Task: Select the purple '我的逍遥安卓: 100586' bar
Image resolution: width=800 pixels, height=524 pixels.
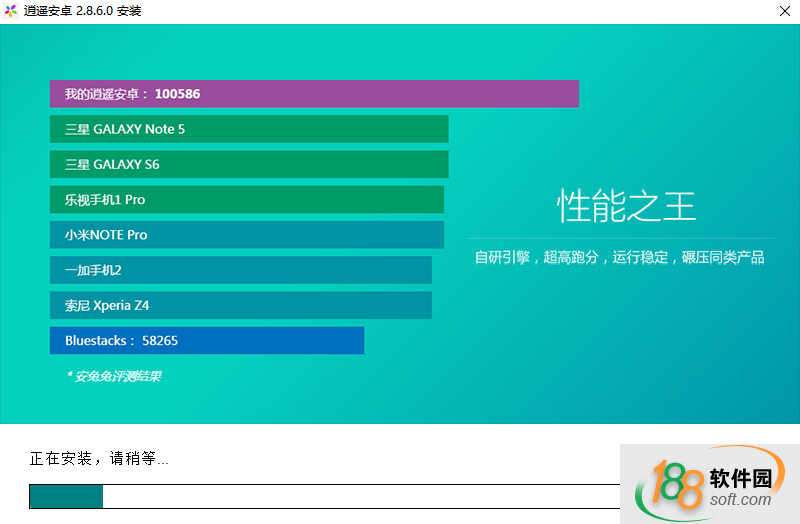Action: coord(314,94)
